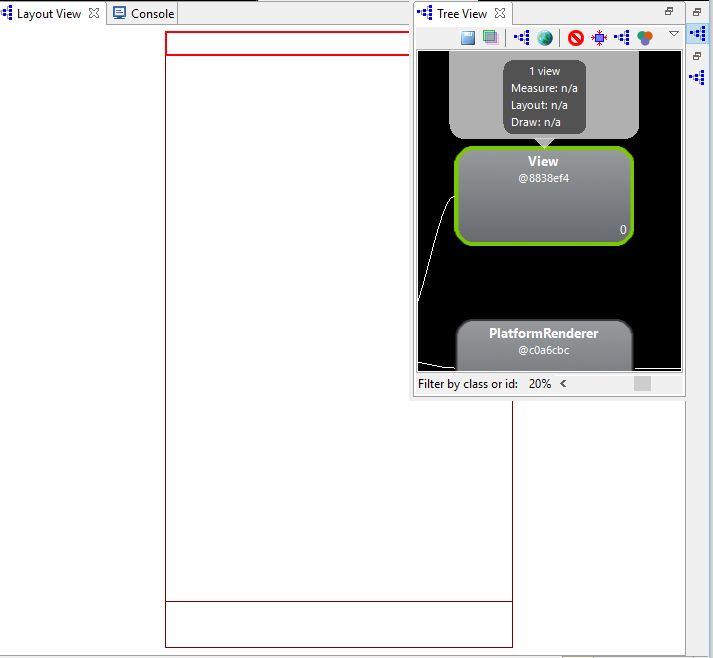Click the '1 view' measure info bubble
This screenshot has width=713, height=658.
544,97
